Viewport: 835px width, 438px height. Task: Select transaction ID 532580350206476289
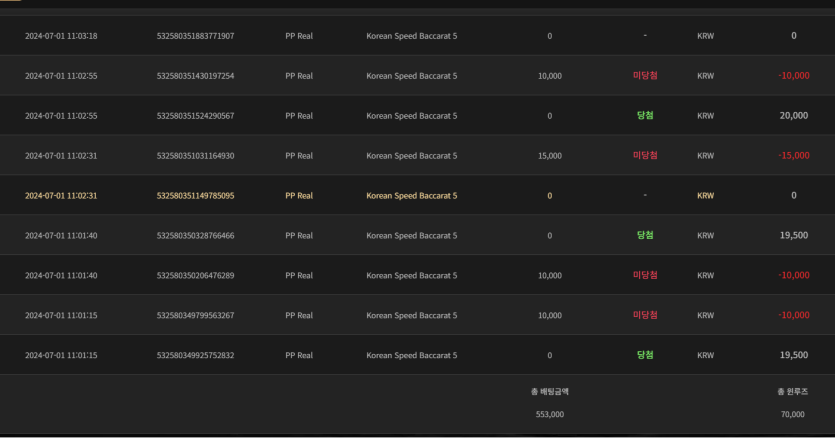tap(195, 275)
